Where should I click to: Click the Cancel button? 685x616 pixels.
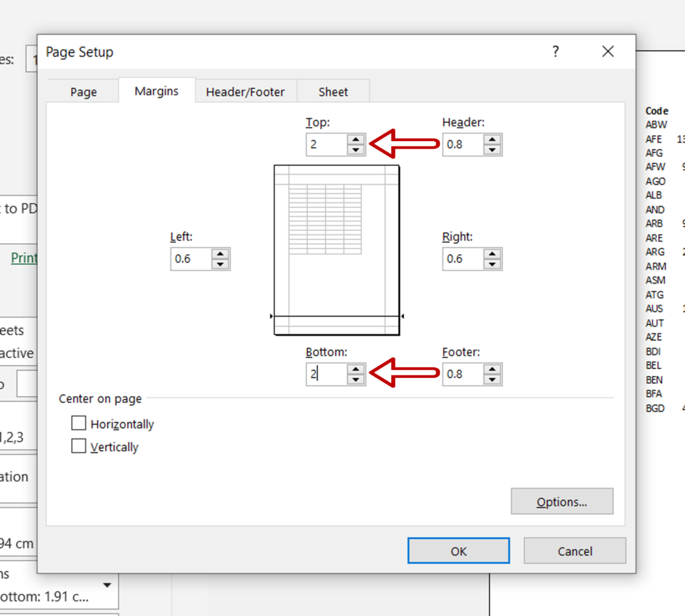(x=575, y=551)
